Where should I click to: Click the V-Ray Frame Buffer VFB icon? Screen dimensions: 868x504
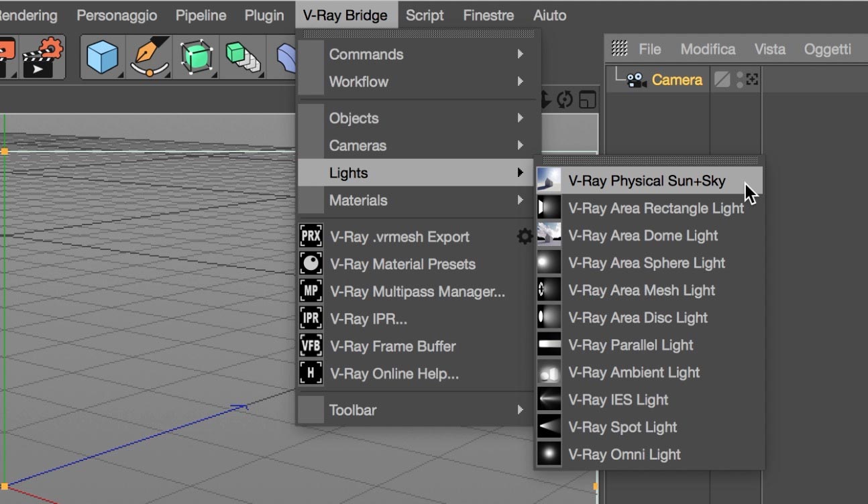pyautogui.click(x=311, y=346)
